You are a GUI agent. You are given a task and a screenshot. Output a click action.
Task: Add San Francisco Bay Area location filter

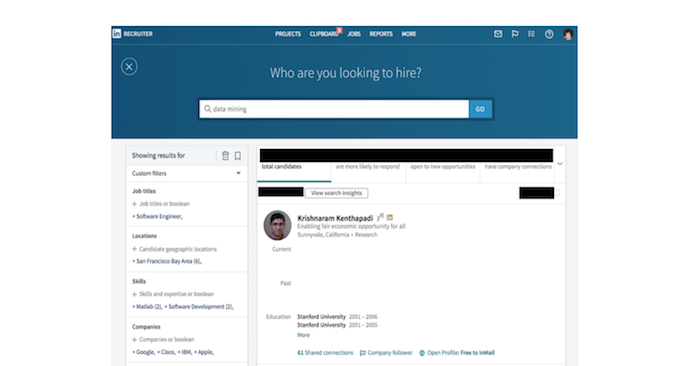pyautogui.click(x=167, y=261)
